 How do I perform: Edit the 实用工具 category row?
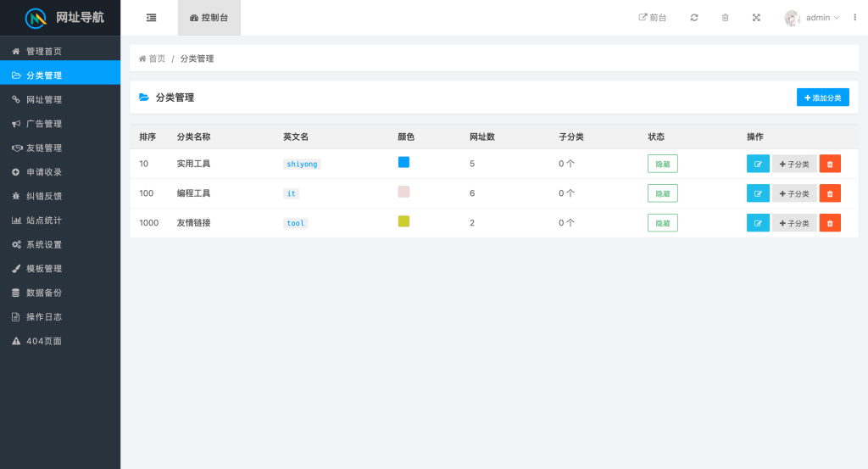(758, 164)
